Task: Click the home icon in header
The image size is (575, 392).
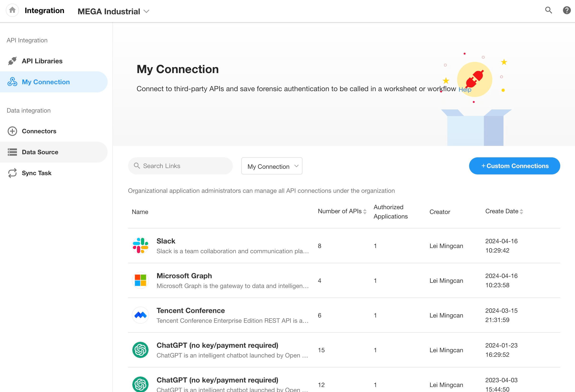Action: click(12, 10)
